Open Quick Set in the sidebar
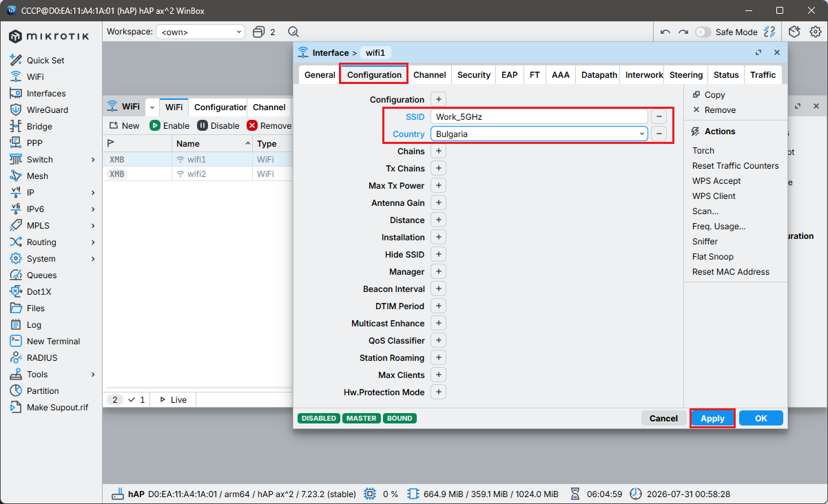Screen dimensions: 828x504 (45, 61)
